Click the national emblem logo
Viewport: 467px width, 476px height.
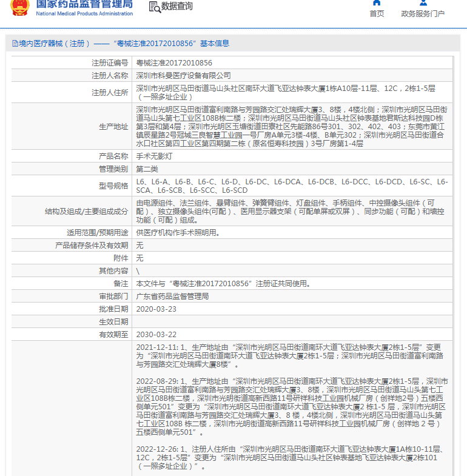point(20,7)
